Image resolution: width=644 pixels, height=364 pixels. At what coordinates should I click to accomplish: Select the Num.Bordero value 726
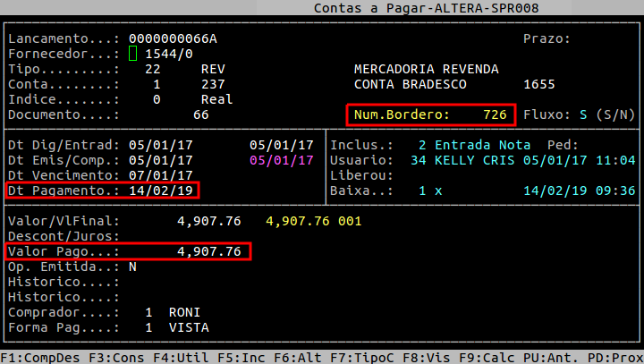point(495,114)
